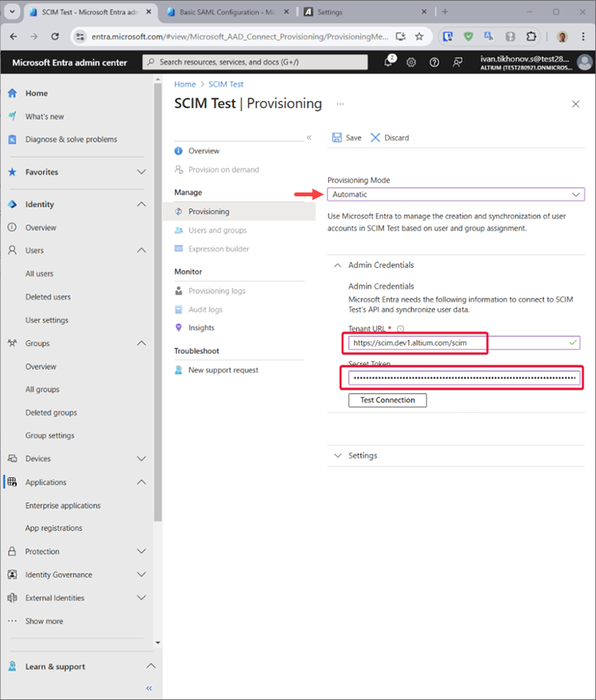Click the search resources box

pyautogui.click(x=256, y=62)
